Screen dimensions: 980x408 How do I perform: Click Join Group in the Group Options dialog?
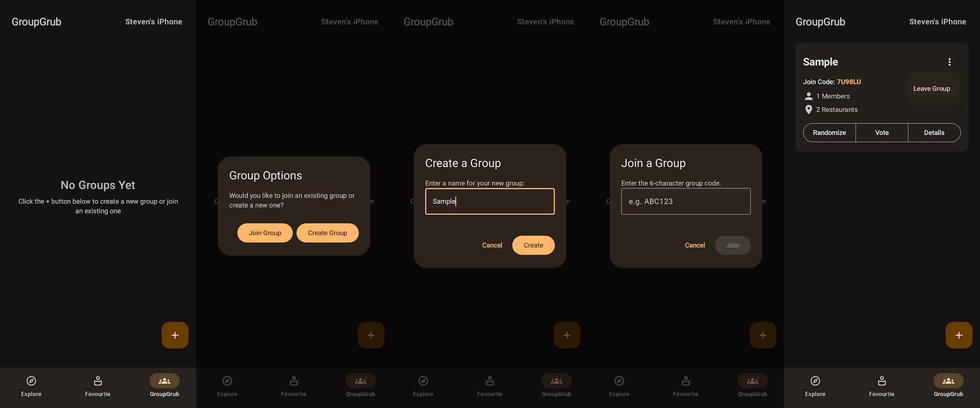click(x=265, y=233)
